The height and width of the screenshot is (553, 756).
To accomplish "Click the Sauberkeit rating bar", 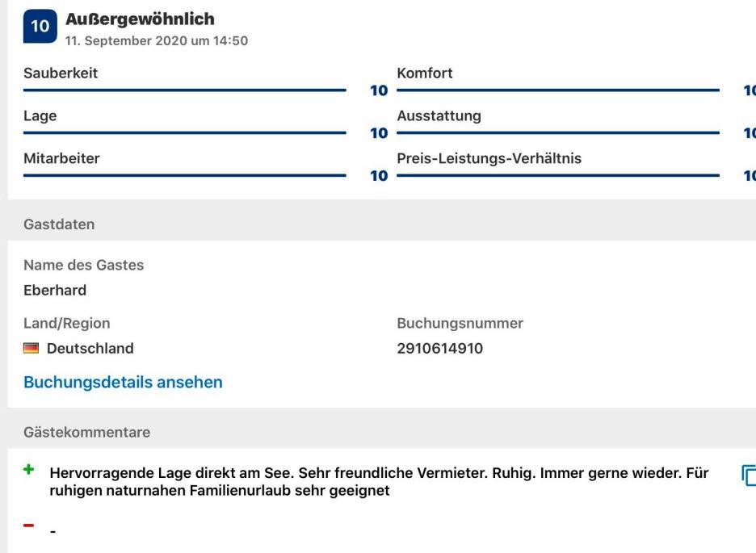I will pos(184,90).
